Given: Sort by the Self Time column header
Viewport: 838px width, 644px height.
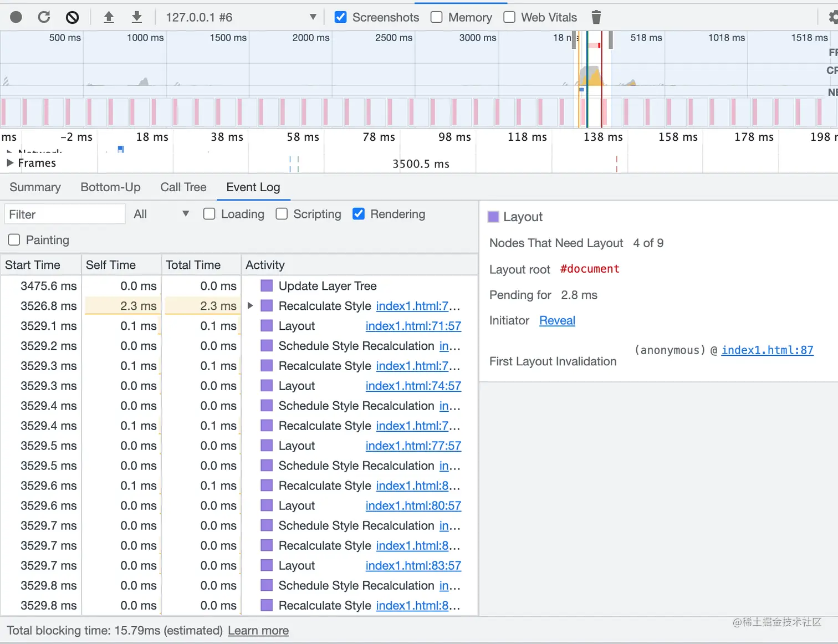Looking at the screenshot, I should tap(121, 265).
